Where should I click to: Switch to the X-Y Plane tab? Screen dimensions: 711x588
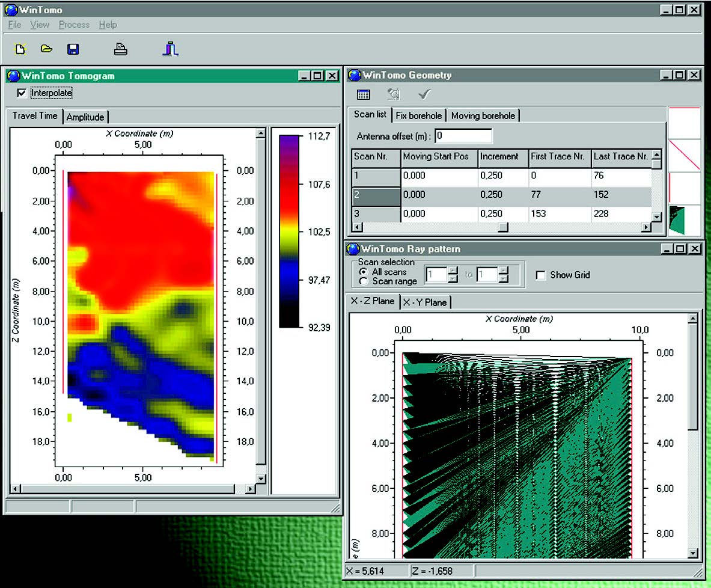(x=425, y=302)
